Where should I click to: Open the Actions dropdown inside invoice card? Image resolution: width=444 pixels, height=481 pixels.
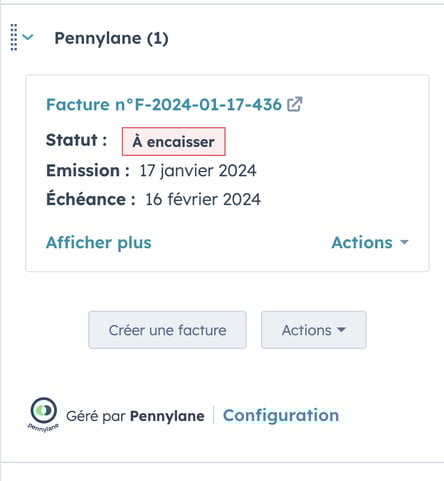pos(370,242)
